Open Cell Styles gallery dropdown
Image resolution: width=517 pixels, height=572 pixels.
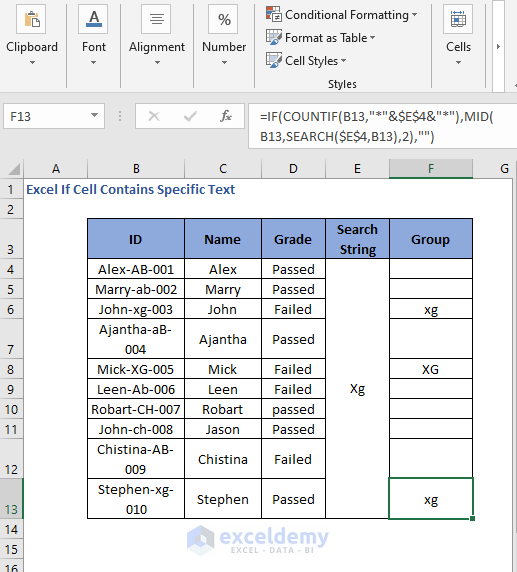tap(306, 61)
